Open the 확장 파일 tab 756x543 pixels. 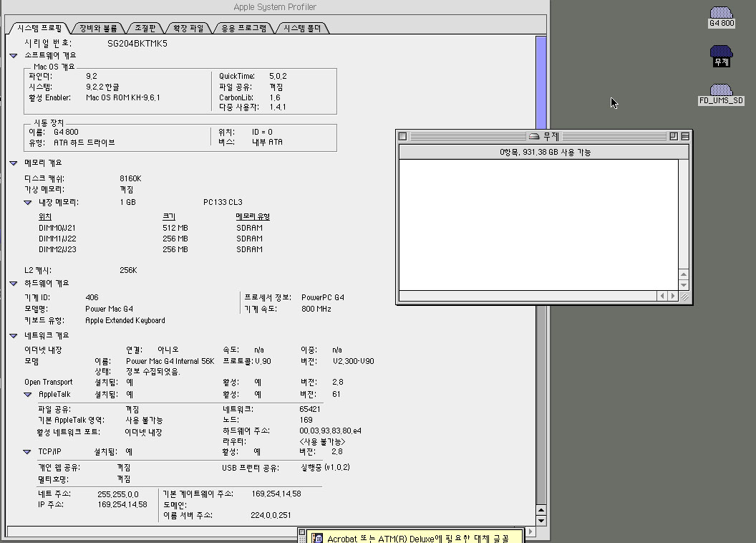(188, 28)
